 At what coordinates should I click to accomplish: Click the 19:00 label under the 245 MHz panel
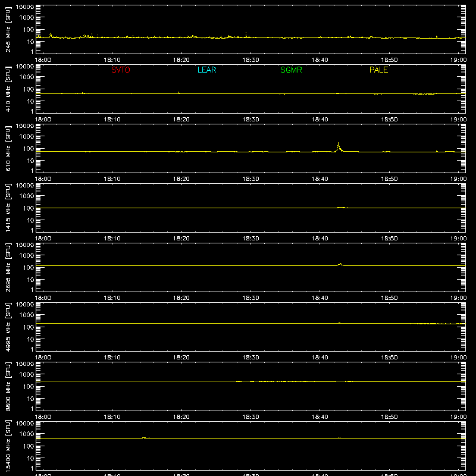pyautogui.click(x=458, y=60)
